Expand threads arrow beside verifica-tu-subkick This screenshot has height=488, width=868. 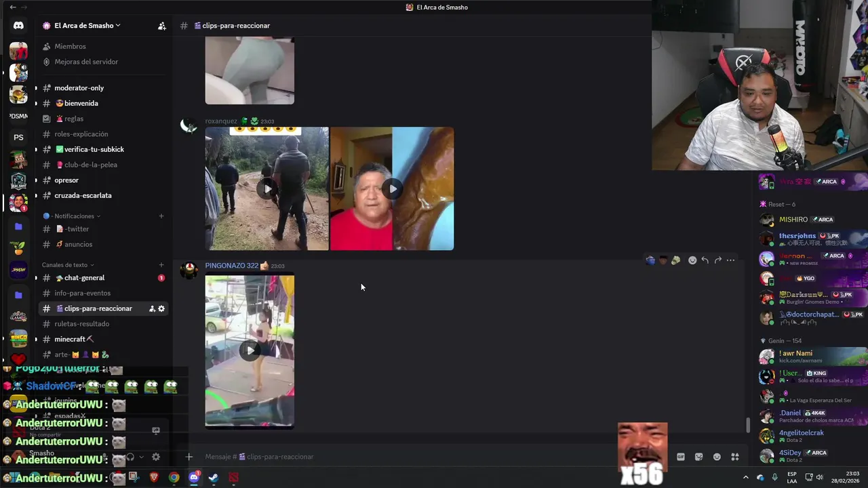point(36,149)
